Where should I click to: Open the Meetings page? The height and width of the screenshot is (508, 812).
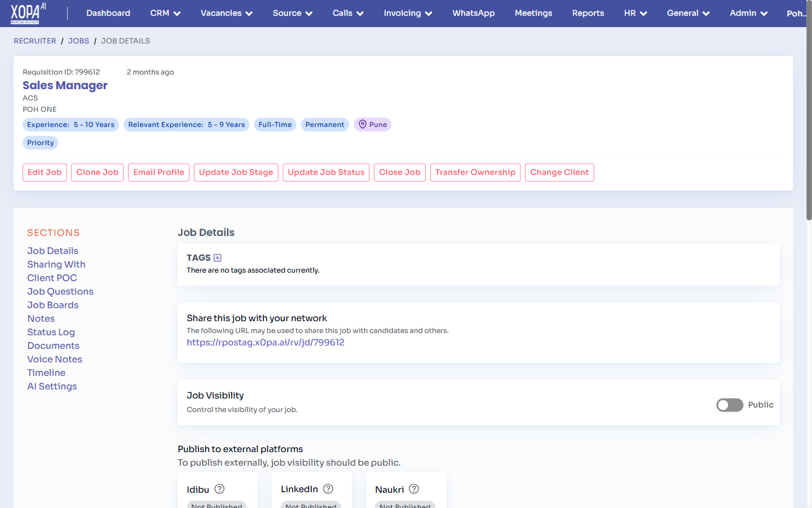(533, 13)
